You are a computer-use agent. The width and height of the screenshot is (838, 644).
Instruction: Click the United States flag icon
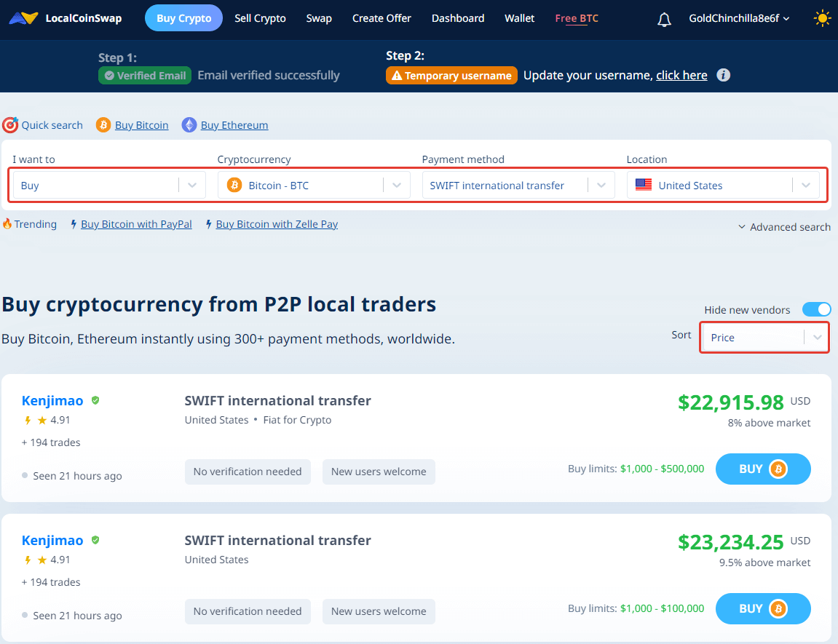(644, 185)
